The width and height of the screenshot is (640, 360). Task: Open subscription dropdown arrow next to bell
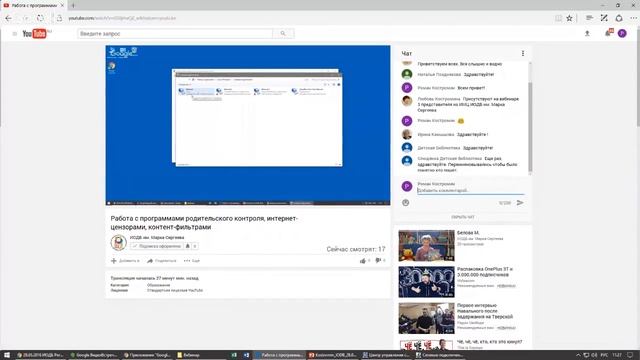tap(195, 246)
